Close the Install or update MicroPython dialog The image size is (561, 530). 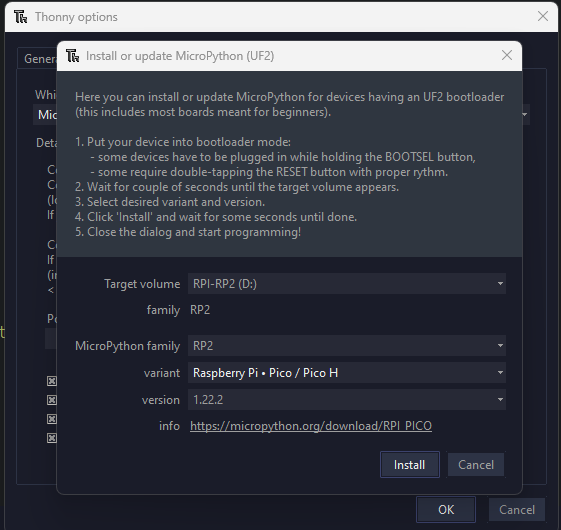(x=507, y=55)
